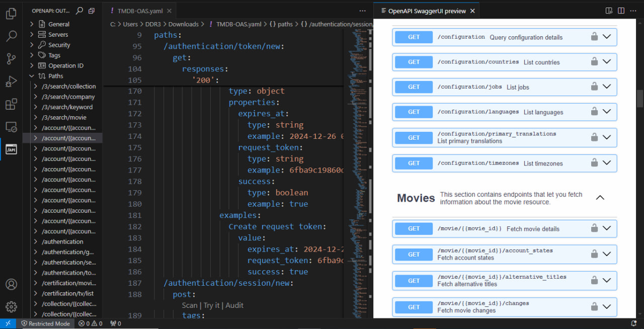Expand the /movie/{{movie_id}}/account_states chevron
Viewport: 644px width, 329px height.
click(607, 254)
